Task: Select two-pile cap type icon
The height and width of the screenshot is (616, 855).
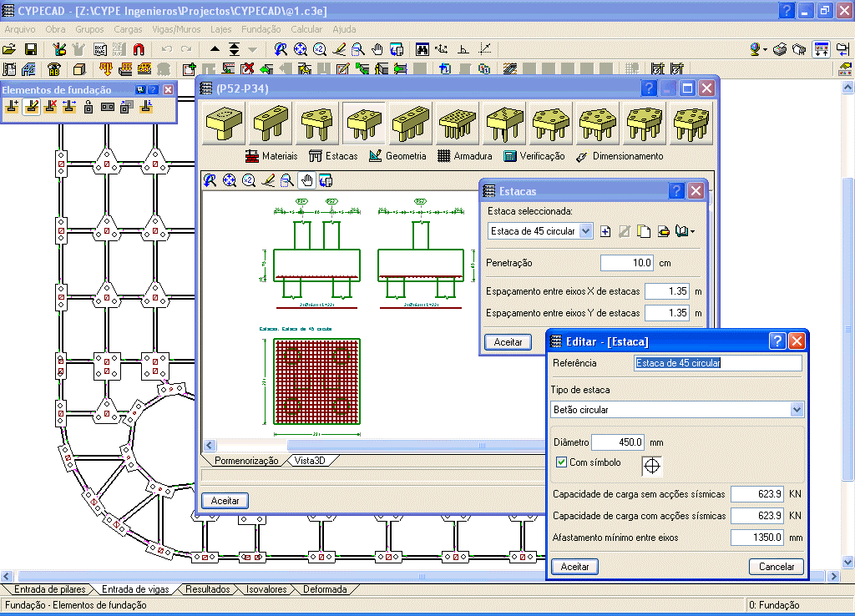Action: (x=271, y=124)
